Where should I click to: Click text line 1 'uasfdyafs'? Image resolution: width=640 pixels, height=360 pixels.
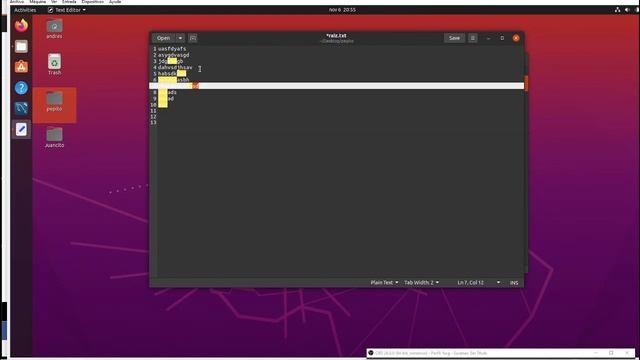click(172, 49)
